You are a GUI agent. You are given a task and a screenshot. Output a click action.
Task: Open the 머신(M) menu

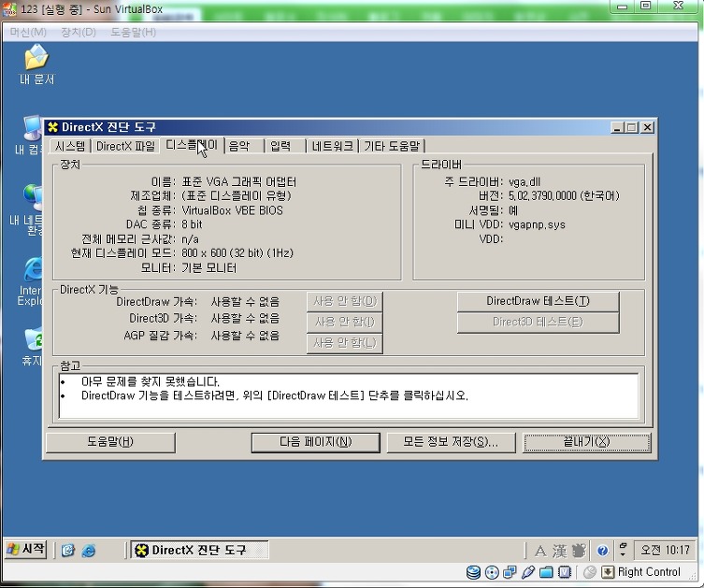point(28,33)
